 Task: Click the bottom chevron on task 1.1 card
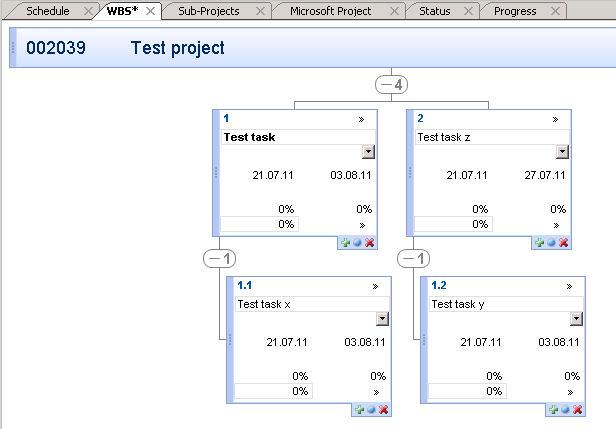pyautogui.click(x=376, y=392)
